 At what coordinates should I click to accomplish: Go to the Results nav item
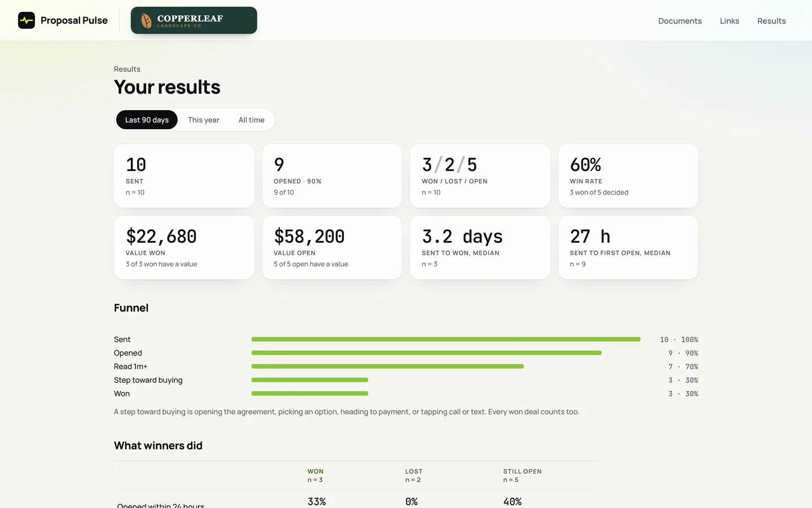click(x=771, y=21)
